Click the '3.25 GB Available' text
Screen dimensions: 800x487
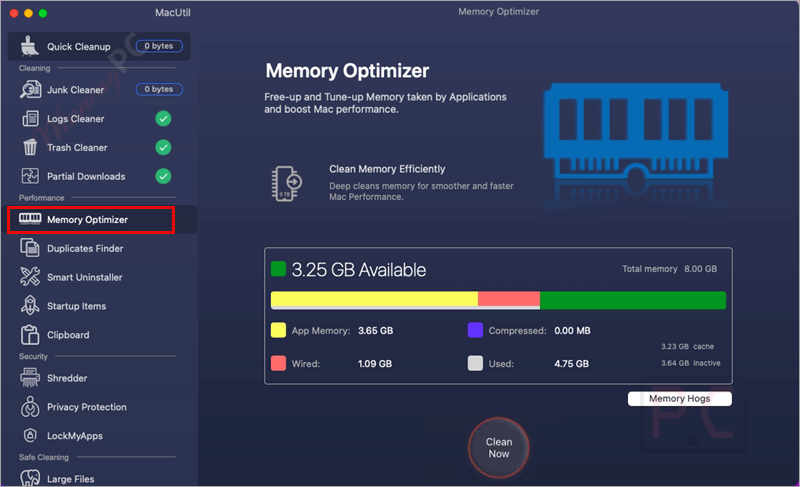pyautogui.click(x=359, y=270)
